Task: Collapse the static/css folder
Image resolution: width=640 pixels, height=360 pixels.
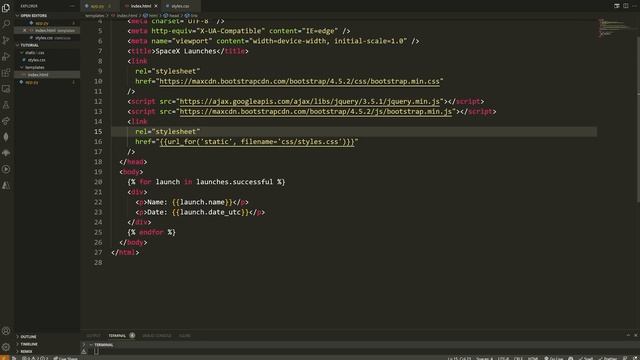Action: pos(47,53)
